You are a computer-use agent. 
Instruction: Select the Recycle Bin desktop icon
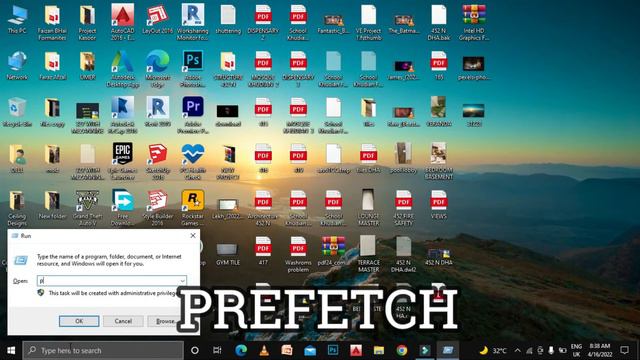pos(17,112)
